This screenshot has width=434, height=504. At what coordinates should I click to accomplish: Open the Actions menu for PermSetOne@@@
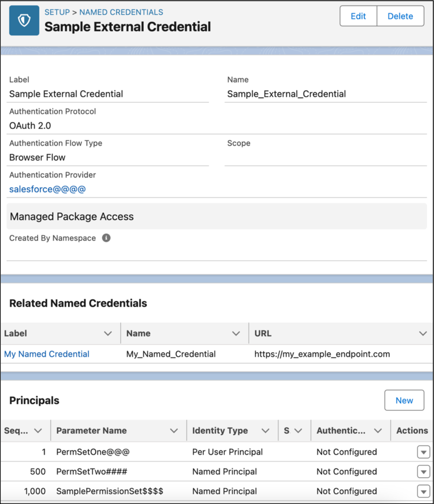423,452
